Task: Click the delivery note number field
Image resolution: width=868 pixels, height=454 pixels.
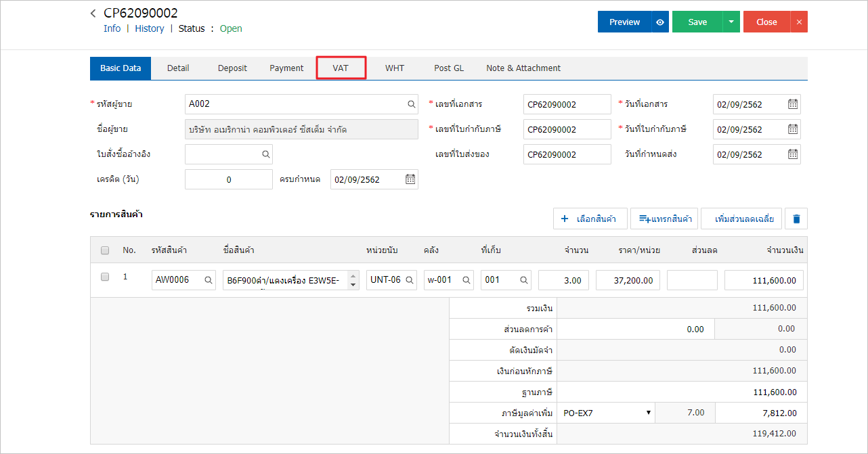Action: click(567, 154)
